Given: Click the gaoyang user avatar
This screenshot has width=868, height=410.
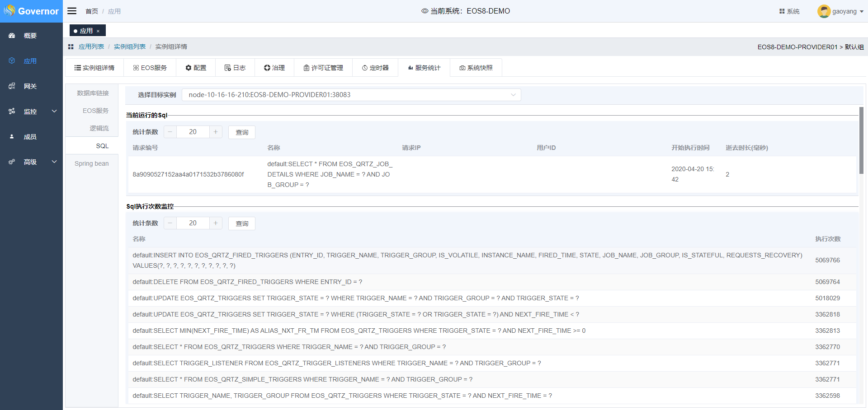Looking at the screenshot, I should click(823, 11).
